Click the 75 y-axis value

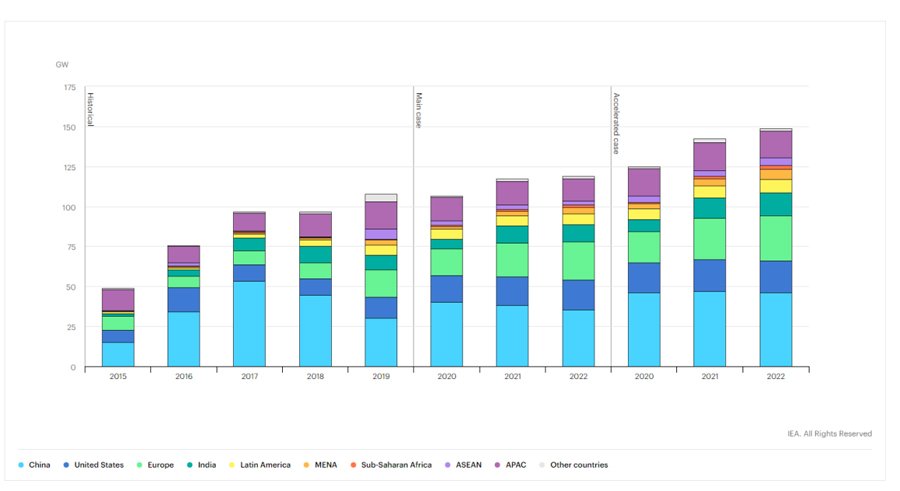pos(71,247)
